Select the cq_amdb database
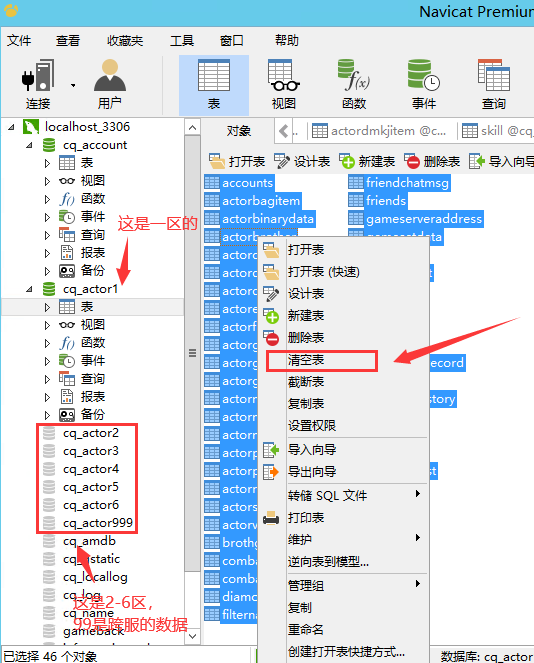This screenshot has height=663, width=534. point(89,541)
